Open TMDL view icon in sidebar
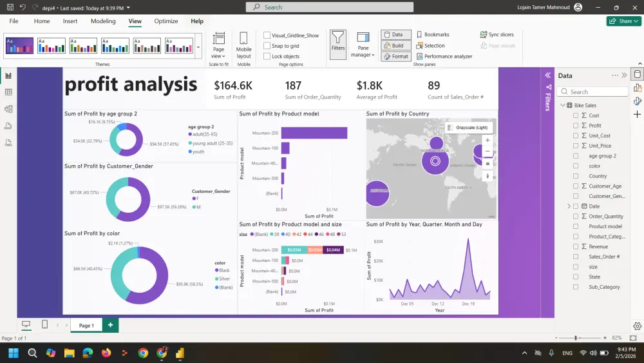644x363 pixels. (8, 142)
